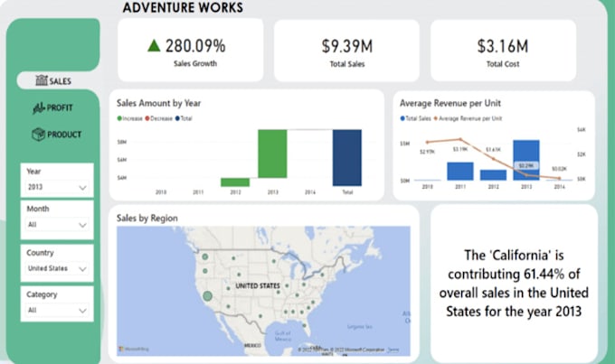Click the Florida bubble on the map
Viewport: 615px width, 364px height.
click(304, 325)
